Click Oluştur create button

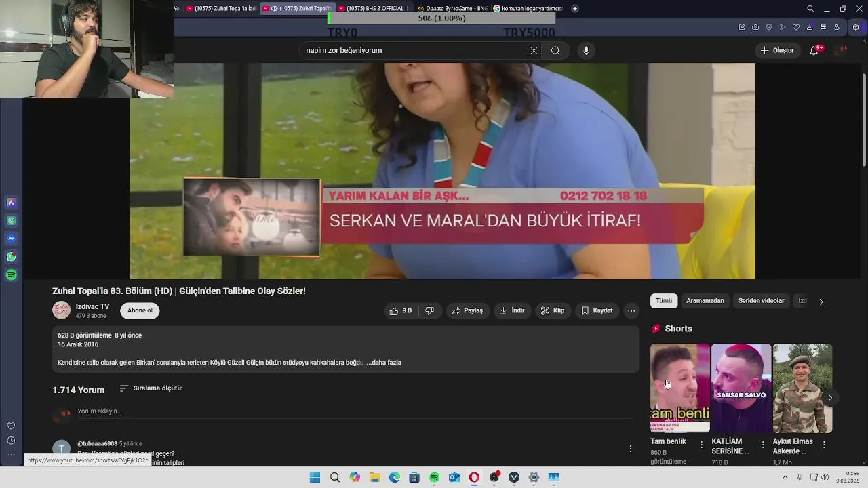(x=777, y=51)
